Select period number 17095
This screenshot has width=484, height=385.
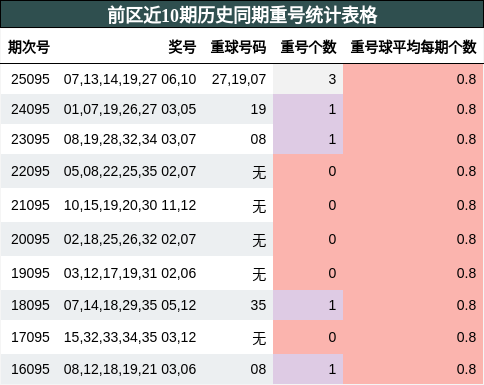point(30,337)
